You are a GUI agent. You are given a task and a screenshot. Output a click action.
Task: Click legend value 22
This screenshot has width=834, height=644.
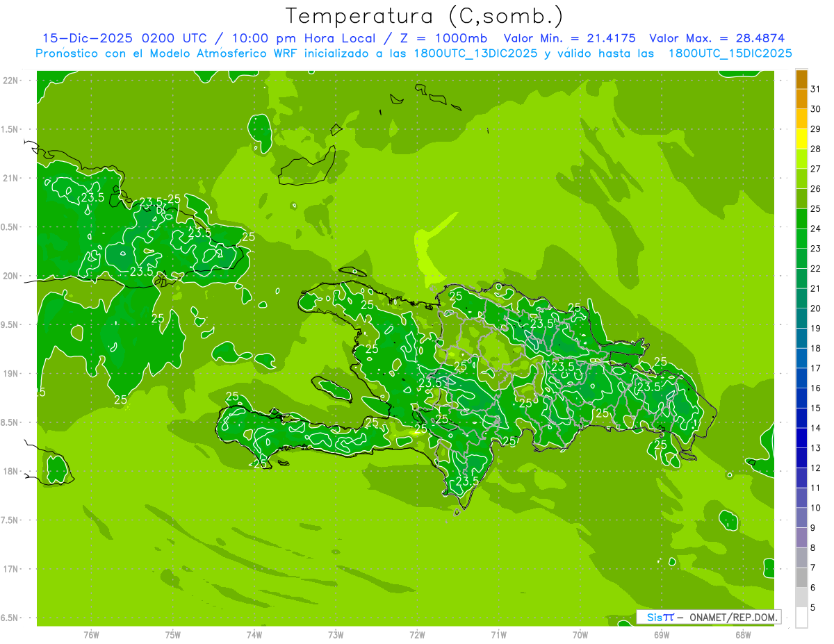point(816,268)
